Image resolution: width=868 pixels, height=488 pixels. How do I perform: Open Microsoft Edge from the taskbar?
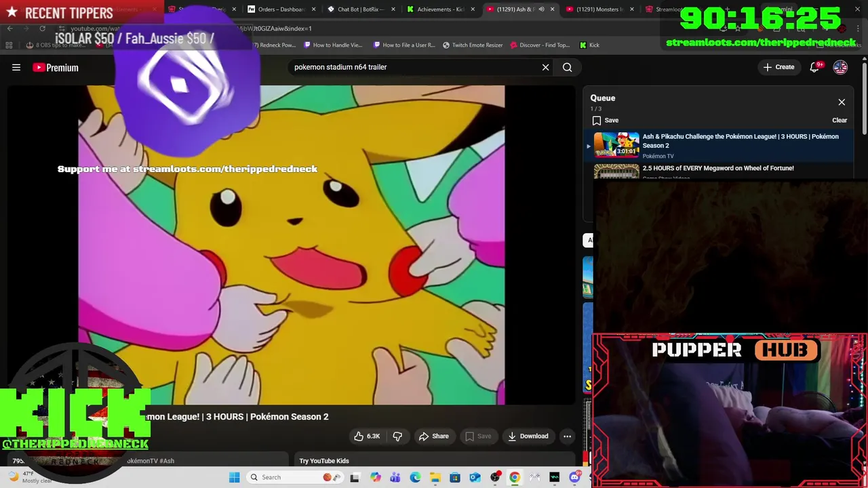(x=415, y=477)
